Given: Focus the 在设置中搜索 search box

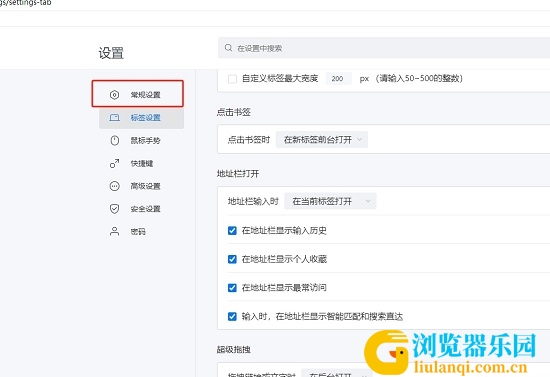Looking at the screenshot, I should tap(384, 48).
